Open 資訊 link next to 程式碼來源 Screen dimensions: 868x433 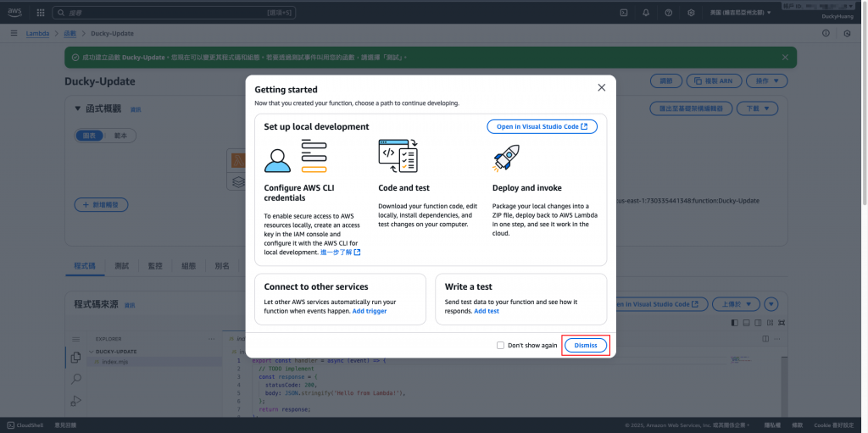click(130, 305)
